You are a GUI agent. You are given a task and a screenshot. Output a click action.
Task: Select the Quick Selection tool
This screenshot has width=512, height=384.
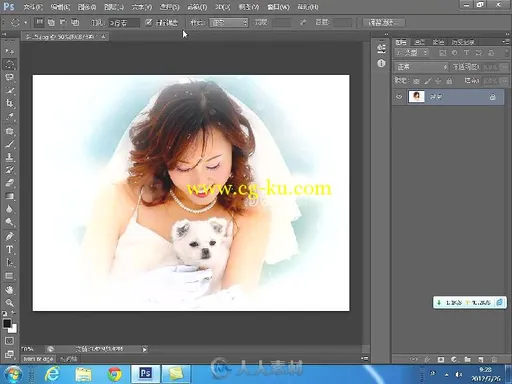tap(9, 90)
